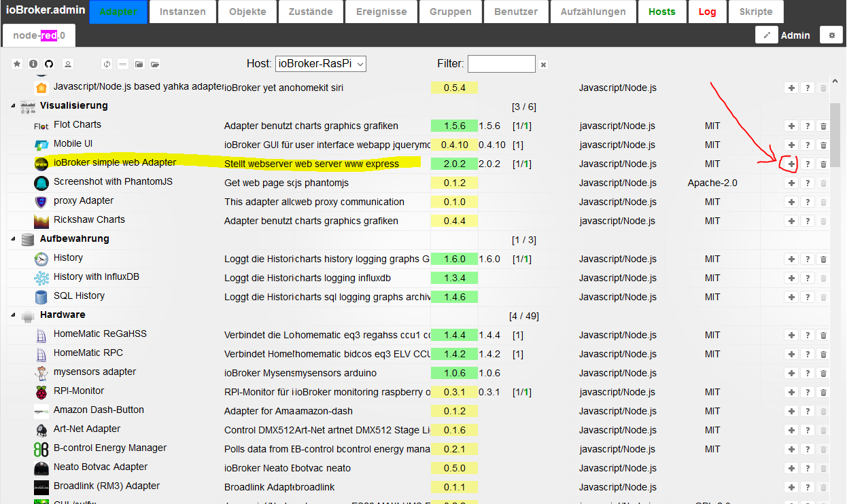Open the Skripte tab
Image resolution: width=847 pixels, height=504 pixels.
click(x=756, y=12)
